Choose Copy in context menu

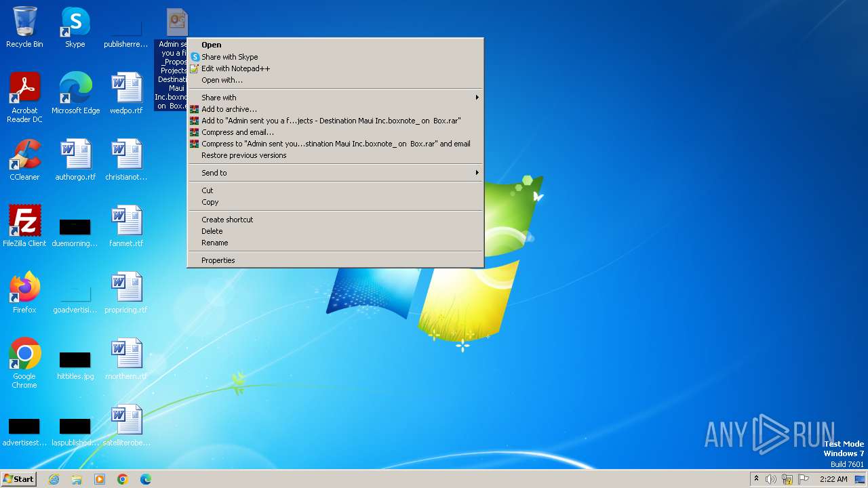336,202
